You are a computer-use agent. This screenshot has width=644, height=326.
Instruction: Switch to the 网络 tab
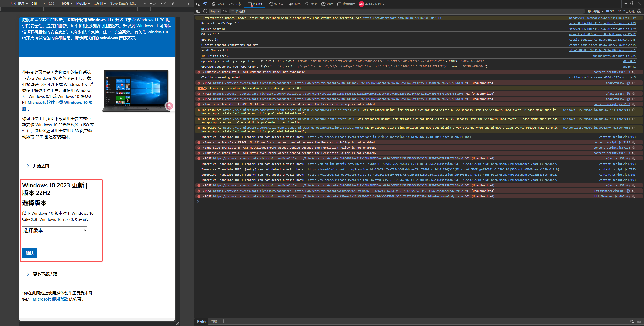pyautogui.click(x=295, y=4)
